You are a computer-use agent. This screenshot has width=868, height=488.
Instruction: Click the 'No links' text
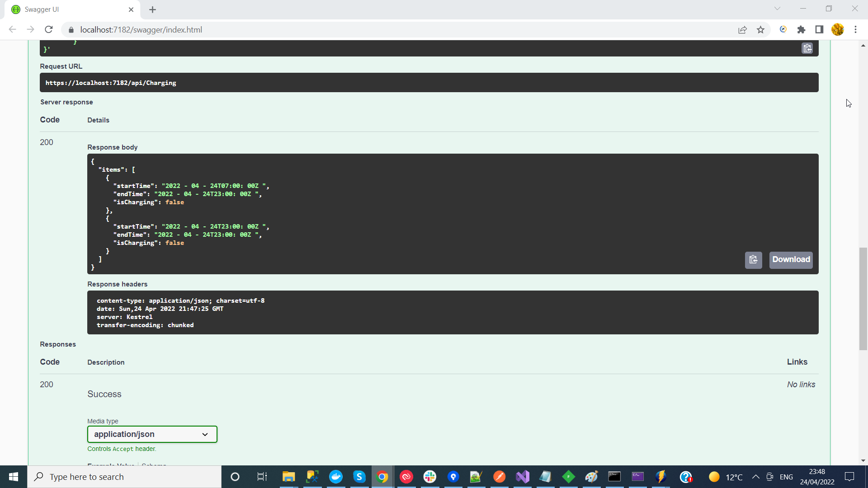[801, 385]
